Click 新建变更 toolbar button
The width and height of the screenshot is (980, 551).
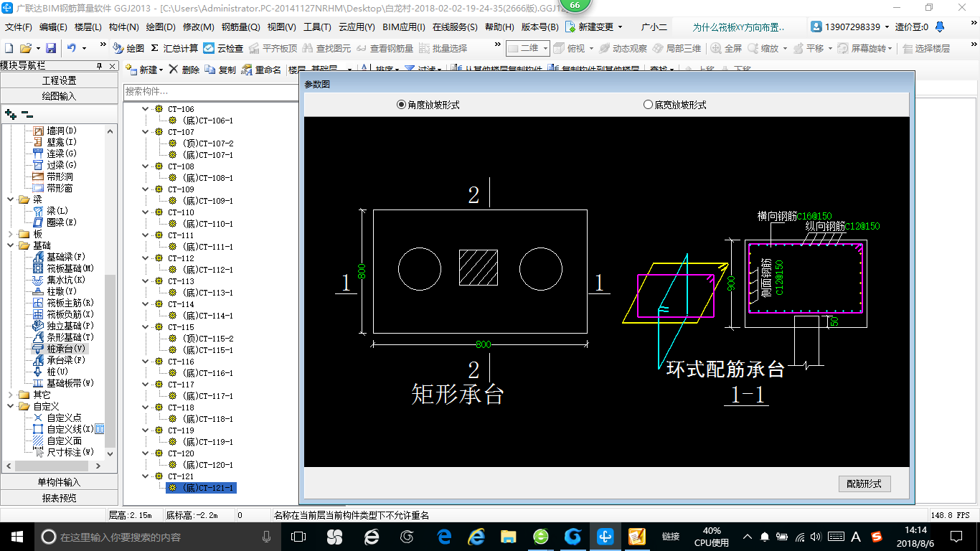point(593,27)
